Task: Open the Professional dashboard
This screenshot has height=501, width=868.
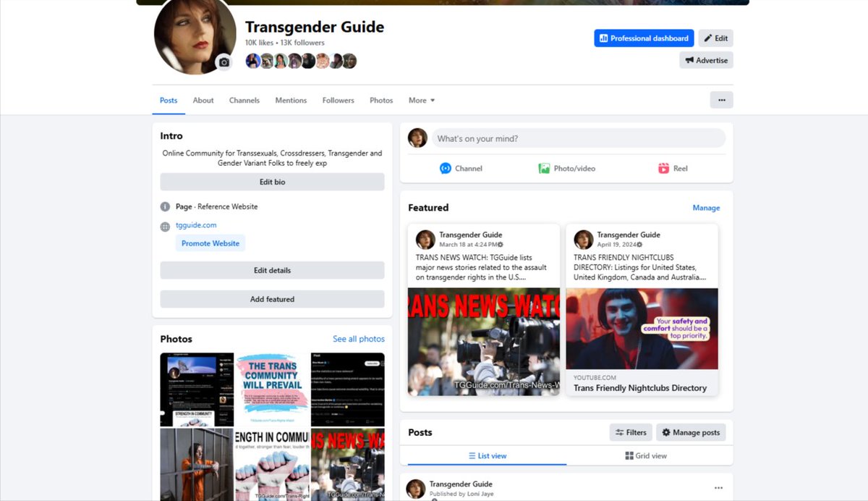Action: pos(644,38)
